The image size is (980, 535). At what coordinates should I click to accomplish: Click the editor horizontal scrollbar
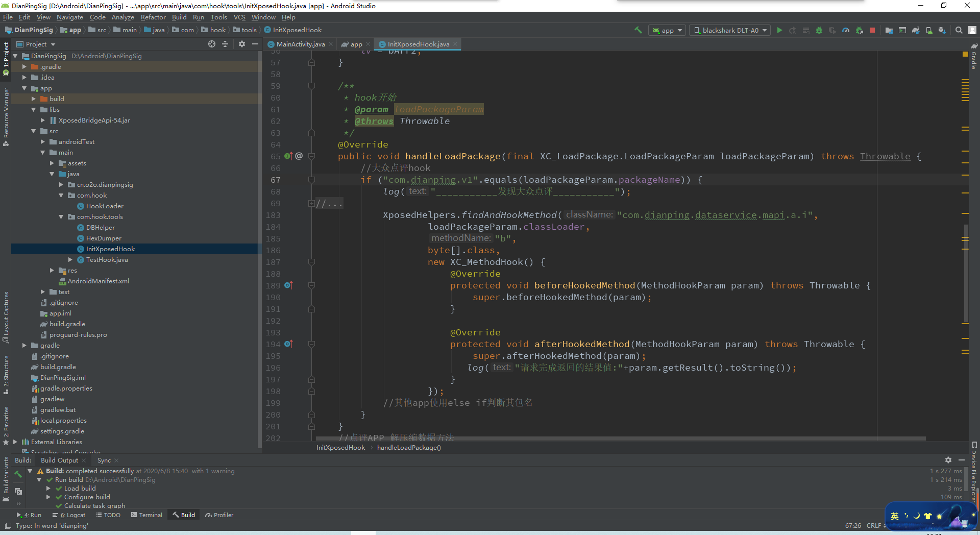(621, 439)
